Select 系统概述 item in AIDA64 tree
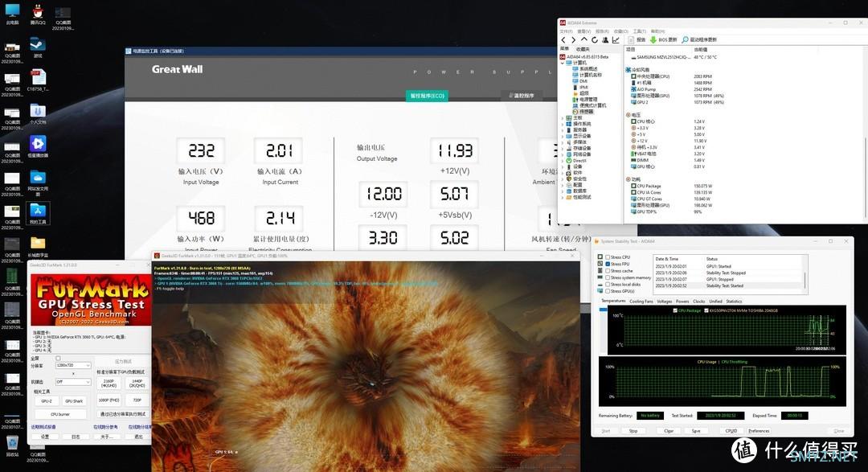This screenshot has height=472, width=868. [590, 68]
